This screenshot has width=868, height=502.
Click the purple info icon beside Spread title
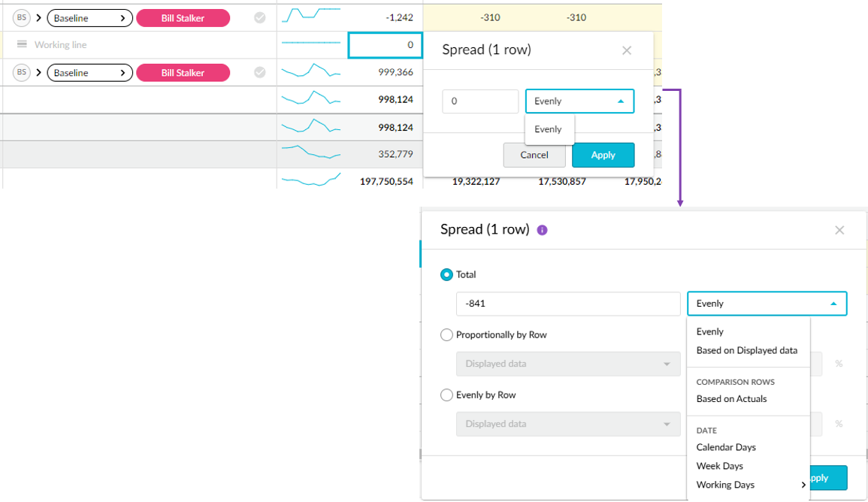[x=543, y=230]
